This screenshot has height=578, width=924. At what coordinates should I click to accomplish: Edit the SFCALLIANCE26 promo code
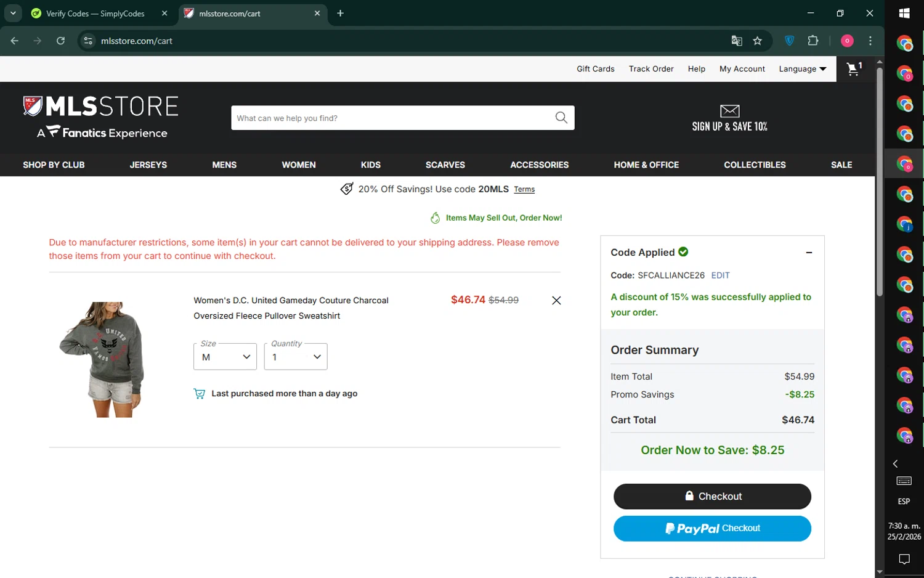[720, 275]
